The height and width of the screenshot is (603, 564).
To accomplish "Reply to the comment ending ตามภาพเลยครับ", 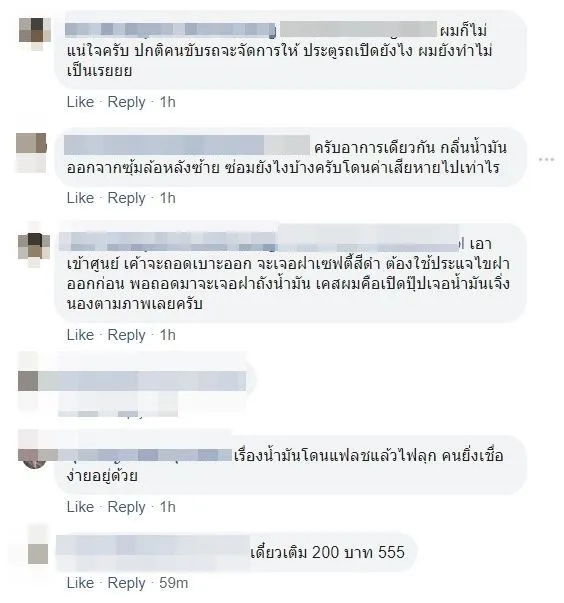I will 126,335.
